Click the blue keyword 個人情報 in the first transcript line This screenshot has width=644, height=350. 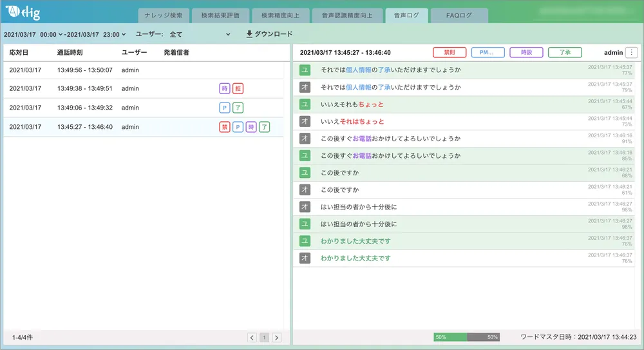359,70
